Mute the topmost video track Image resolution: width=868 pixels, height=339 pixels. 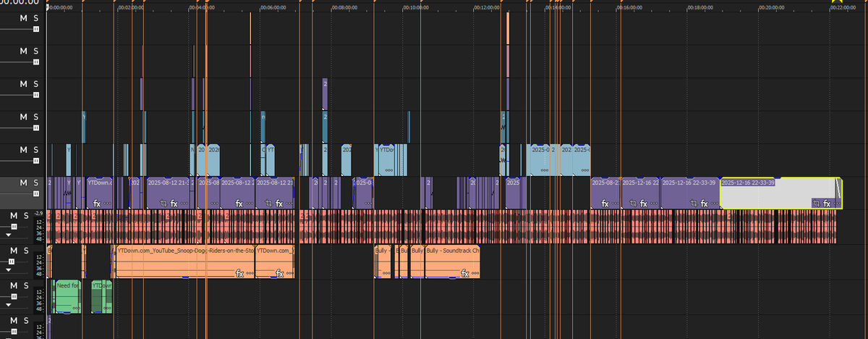tap(23, 18)
